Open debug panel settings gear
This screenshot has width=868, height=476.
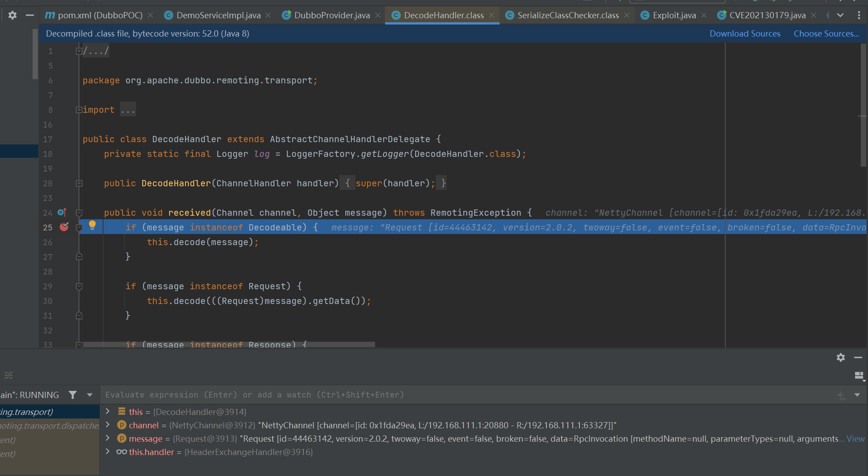841,357
